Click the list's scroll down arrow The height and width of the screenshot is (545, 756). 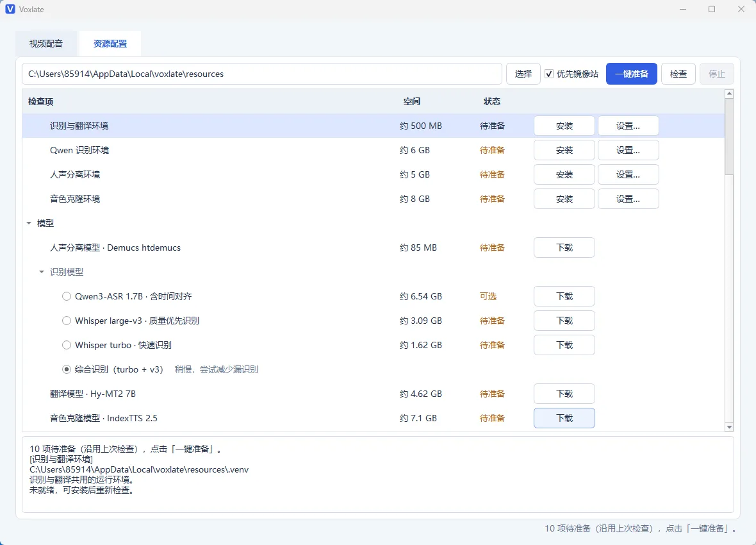point(729,427)
